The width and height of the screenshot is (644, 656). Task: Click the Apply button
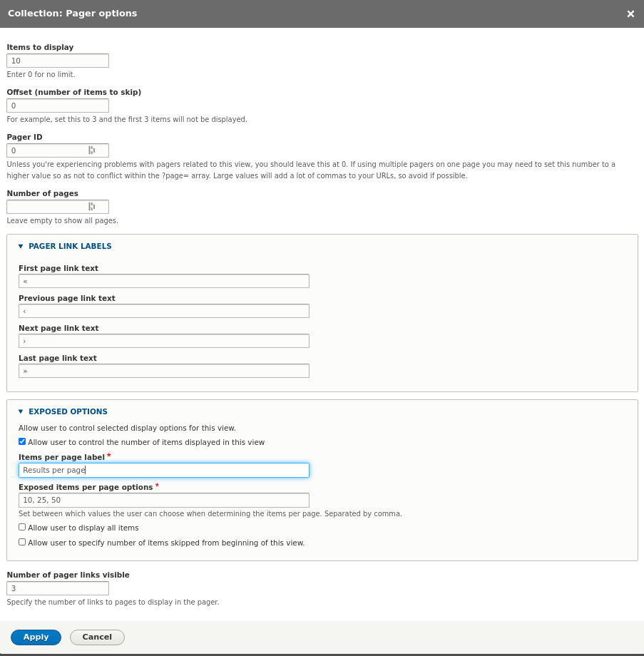pyautogui.click(x=36, y=637)
